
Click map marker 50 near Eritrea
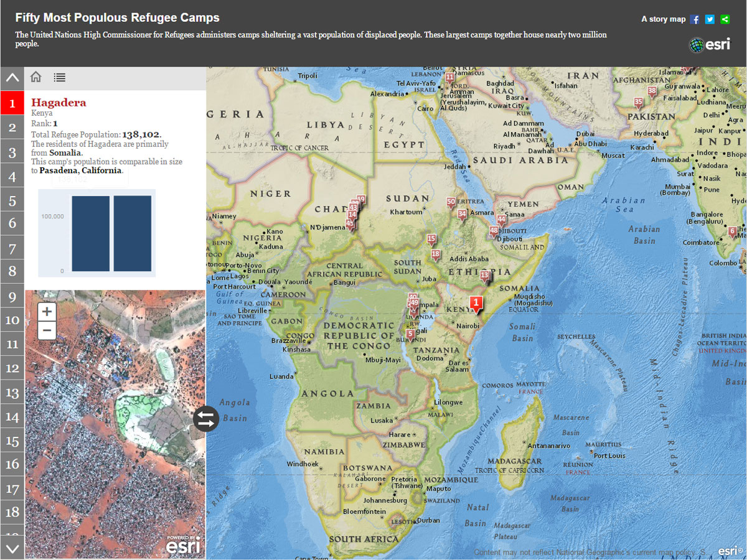tap(451, 202)
